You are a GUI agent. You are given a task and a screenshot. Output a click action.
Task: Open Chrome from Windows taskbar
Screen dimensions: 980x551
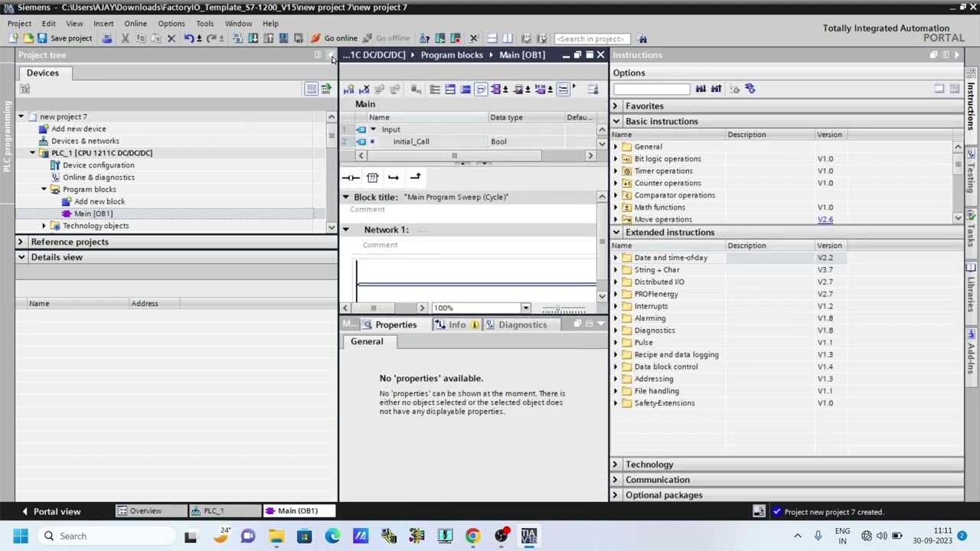(472, 536)
